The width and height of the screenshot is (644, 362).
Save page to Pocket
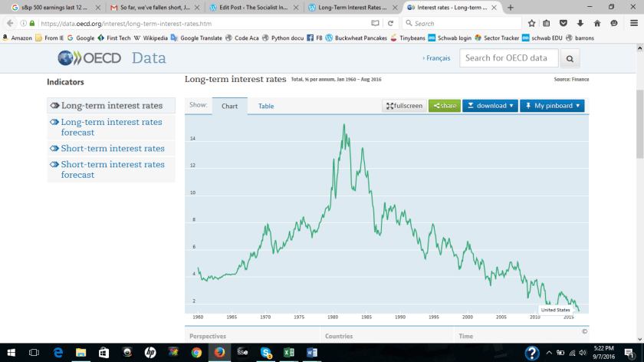tap(564, 23)
